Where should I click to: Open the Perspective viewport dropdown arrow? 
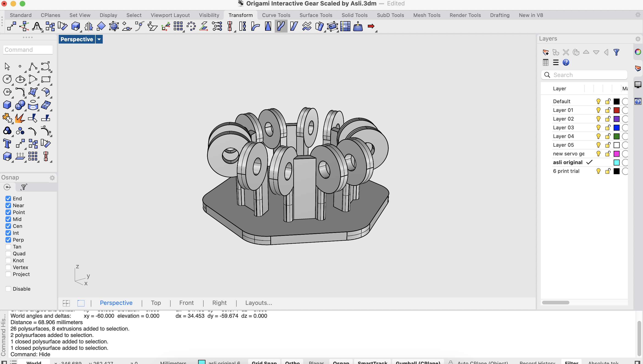[x=99, y=39]
